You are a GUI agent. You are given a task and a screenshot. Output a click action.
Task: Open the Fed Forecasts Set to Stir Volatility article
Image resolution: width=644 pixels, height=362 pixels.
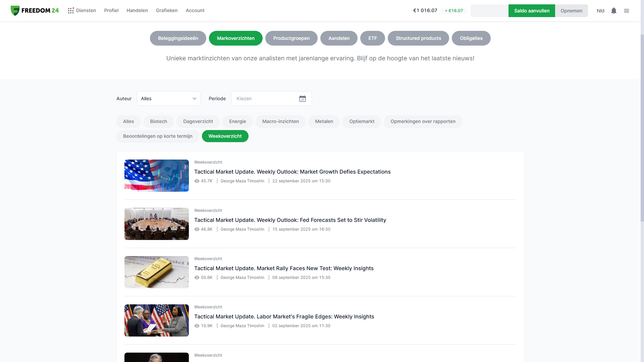[290, 220]
